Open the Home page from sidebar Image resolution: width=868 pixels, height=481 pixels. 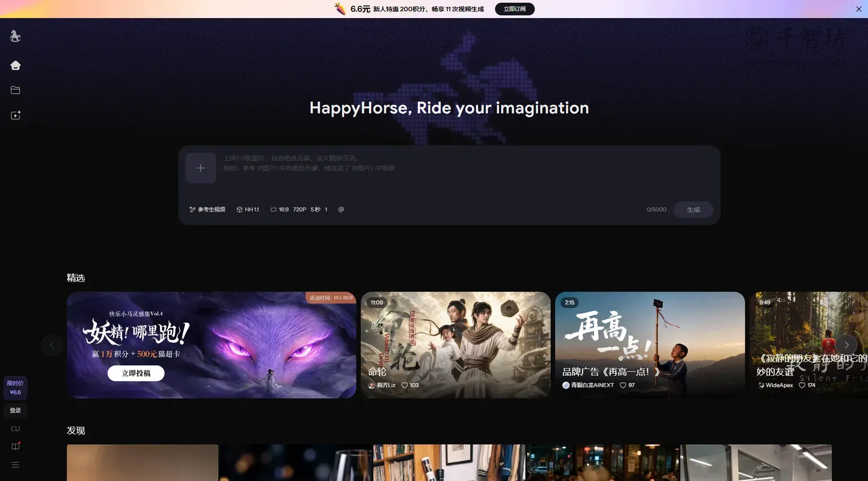(x=15, y=65)
